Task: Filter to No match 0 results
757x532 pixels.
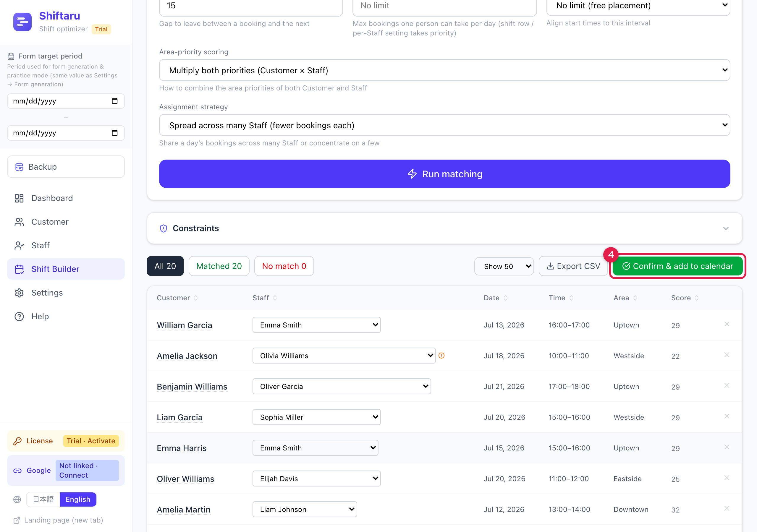Action: tap(284, 266)
